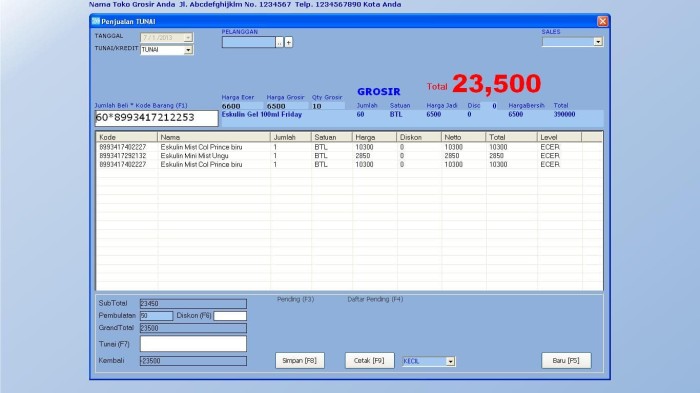Click the Diskon column header
This screenshot has width=700, height=393.
pos(419,137)
